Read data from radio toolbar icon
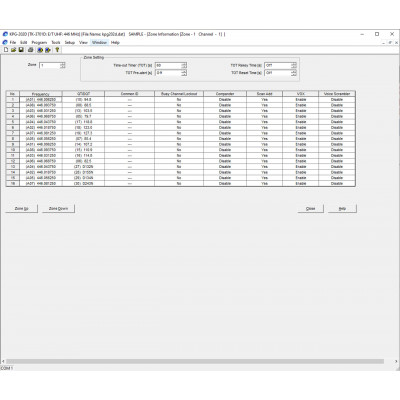The height and width of the screenshot is (400, 400). (x=40, y=50)
